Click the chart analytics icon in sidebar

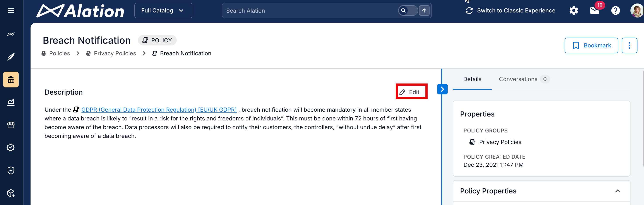11,102
